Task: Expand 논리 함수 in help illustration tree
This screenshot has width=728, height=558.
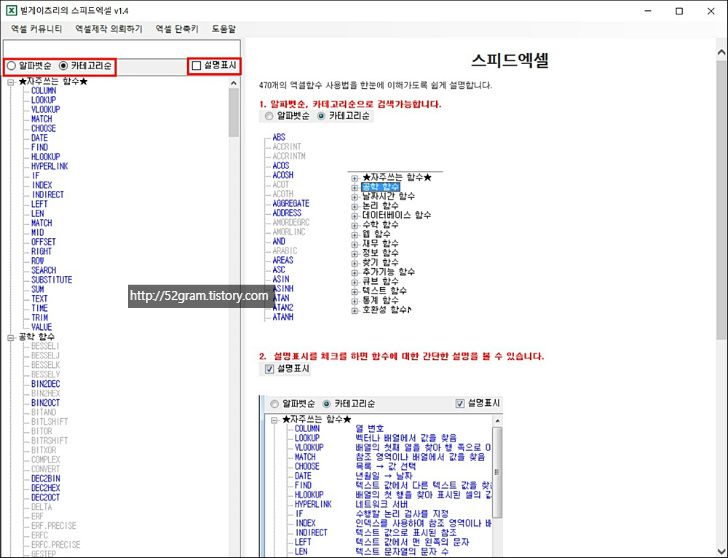Action: click(355, 207)
